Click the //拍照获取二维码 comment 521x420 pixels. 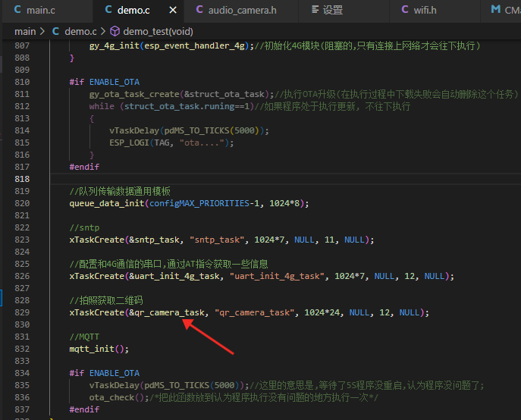[106, 300]
